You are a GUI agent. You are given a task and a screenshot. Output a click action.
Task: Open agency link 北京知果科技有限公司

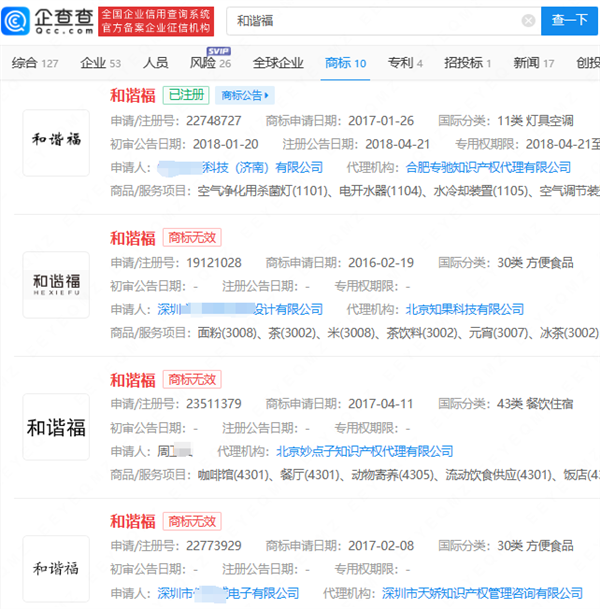tap(464, 309)
